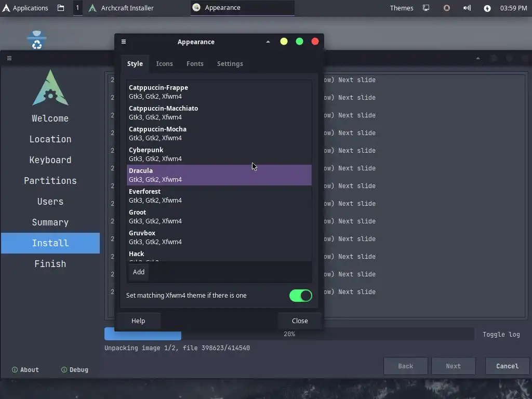
Task: Open the installer window hamburger menu
Action: click(x=9, y=58)
